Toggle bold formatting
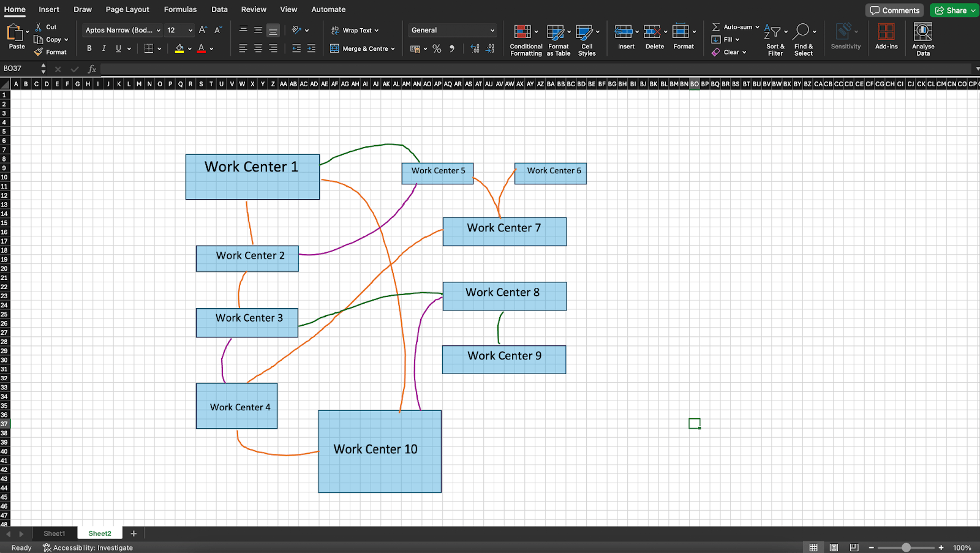This screenshot has width=980, height=553. click(89, 48)
